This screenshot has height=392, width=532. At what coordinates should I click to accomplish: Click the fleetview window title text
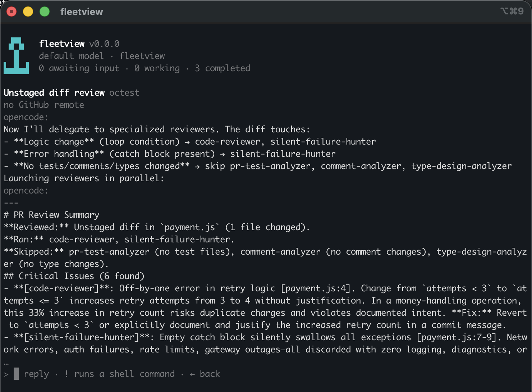click(82, 12)
